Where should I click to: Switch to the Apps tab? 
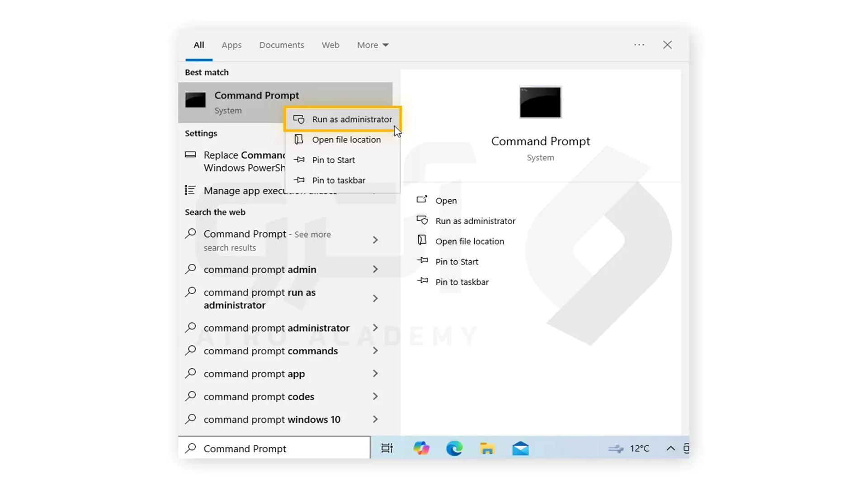tap(231, 45)
